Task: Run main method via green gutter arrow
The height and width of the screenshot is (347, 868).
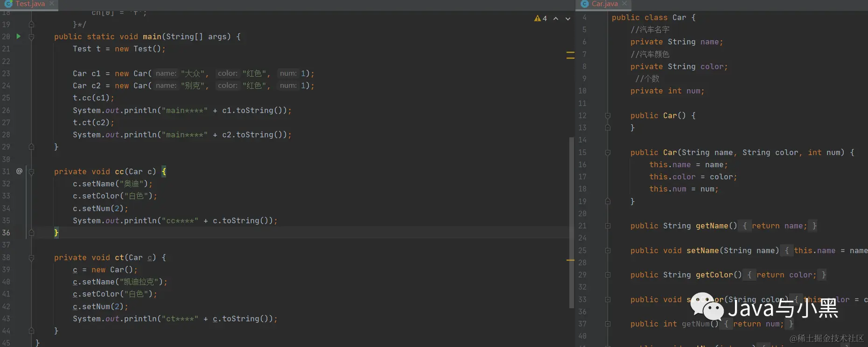Action: [x=19, y=36]
